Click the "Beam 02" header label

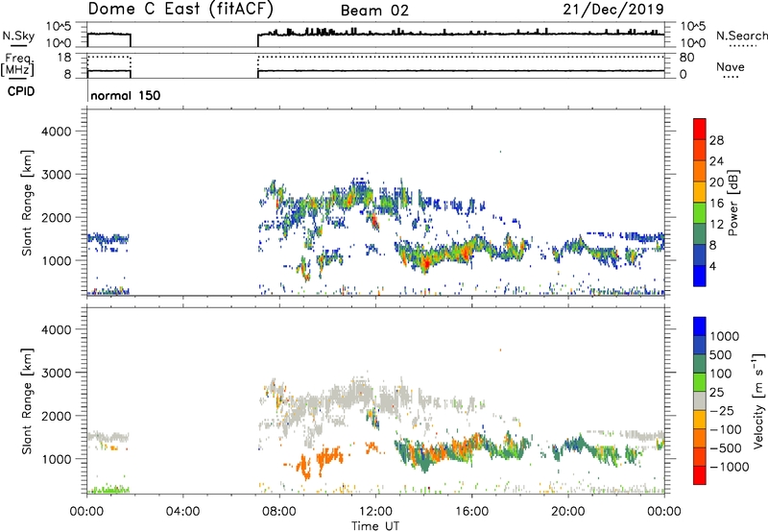click(374, 11)
